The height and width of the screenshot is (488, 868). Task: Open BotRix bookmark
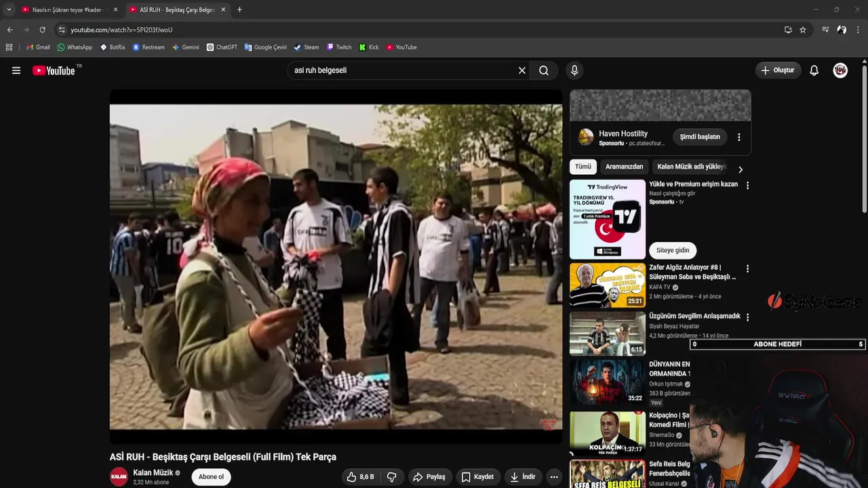[113, 47]
